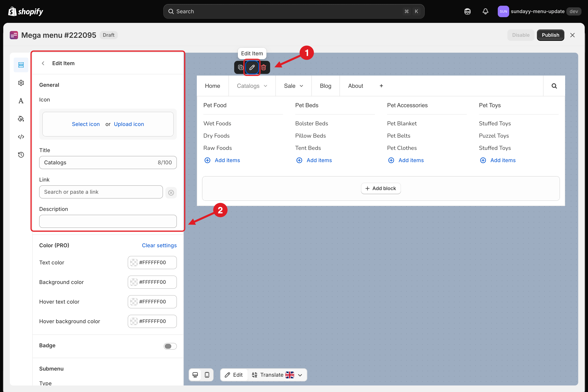This screenshot has height=392, width=588.
Task: Switch to desktop preview view
Action: [x=195, y=375]
